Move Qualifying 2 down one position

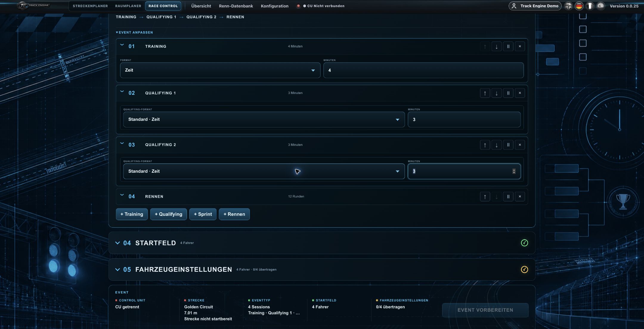[496, 145]
